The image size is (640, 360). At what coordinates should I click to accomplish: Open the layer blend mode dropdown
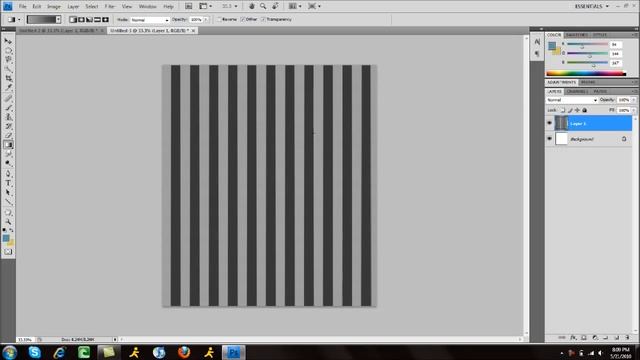pyautogui.click(x=571, y=100)
